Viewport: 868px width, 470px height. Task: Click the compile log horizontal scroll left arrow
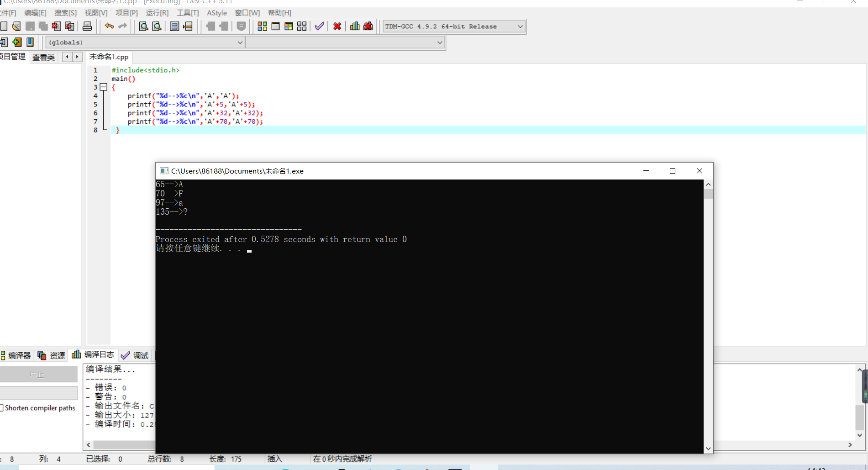[x=89, y=445]
